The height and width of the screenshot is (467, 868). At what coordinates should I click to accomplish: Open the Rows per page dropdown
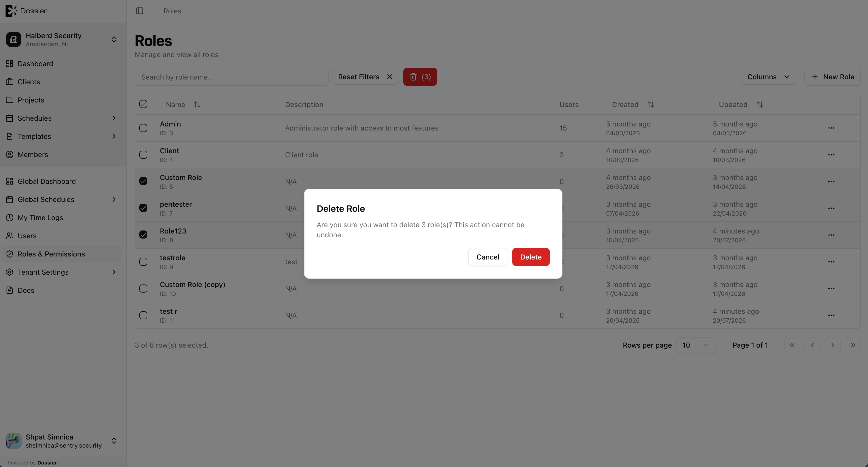click(696, 345)
